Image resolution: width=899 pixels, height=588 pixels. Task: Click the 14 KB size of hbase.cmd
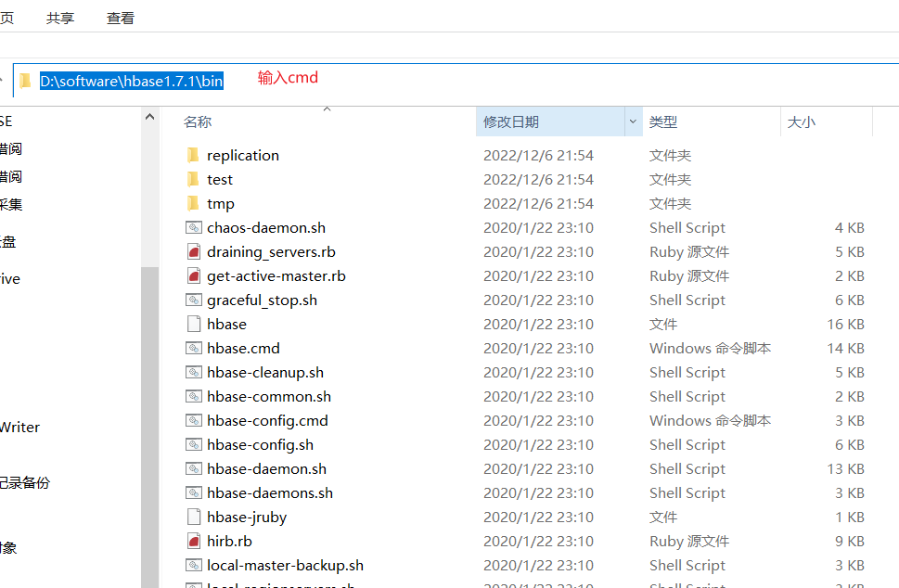coord(846,348)
